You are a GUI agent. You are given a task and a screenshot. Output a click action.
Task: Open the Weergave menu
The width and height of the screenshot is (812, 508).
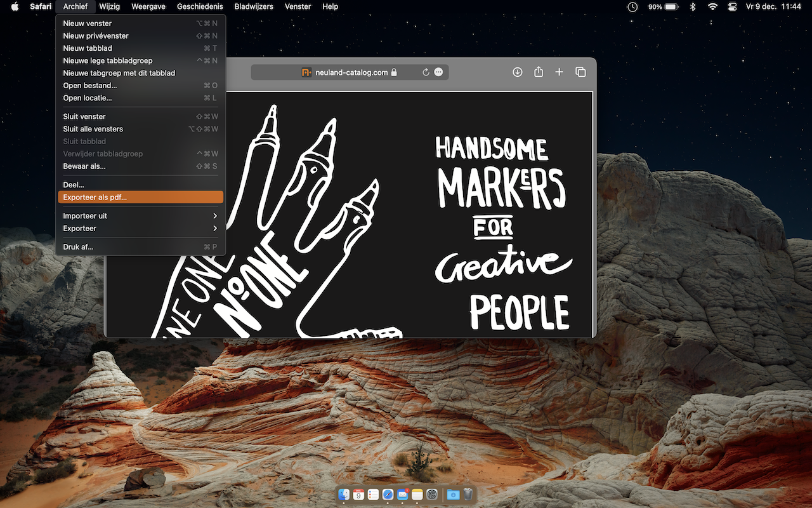[x=147, y=6]
